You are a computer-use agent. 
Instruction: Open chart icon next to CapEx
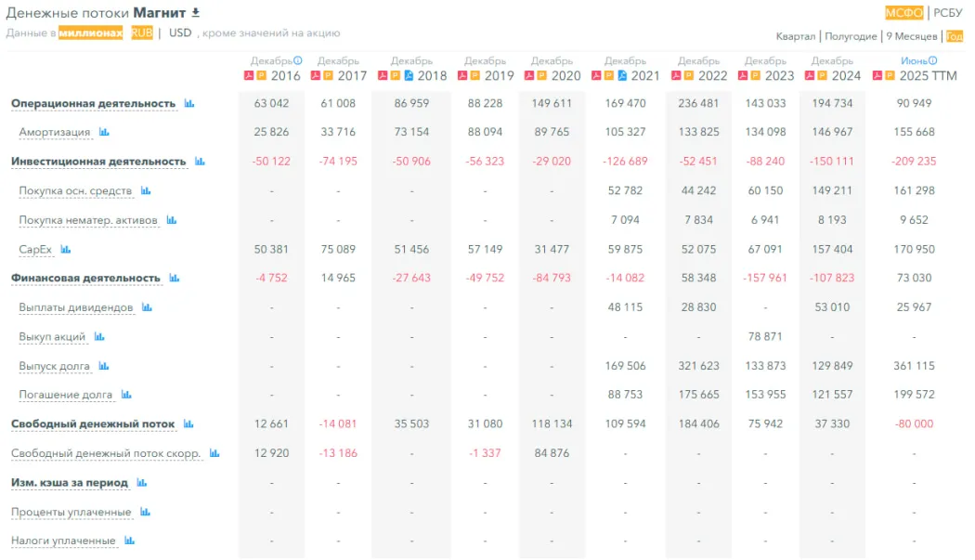65,250
